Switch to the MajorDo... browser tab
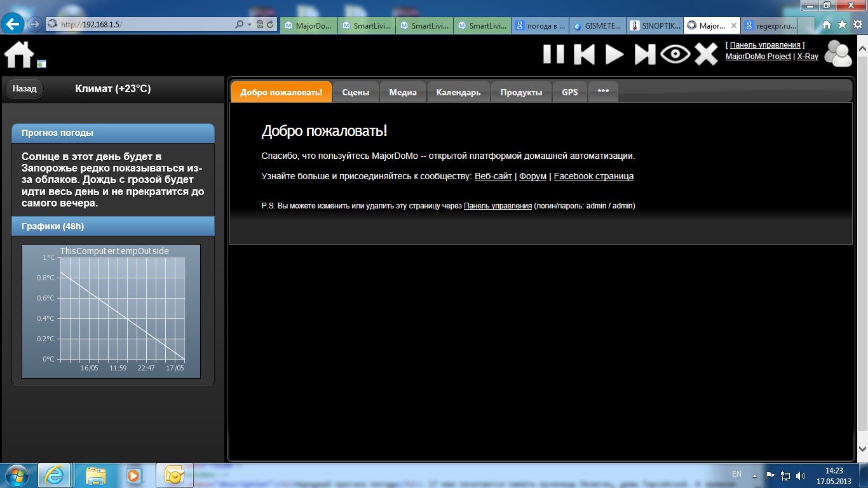The image size is (868, 488). [x=309, y=25]
